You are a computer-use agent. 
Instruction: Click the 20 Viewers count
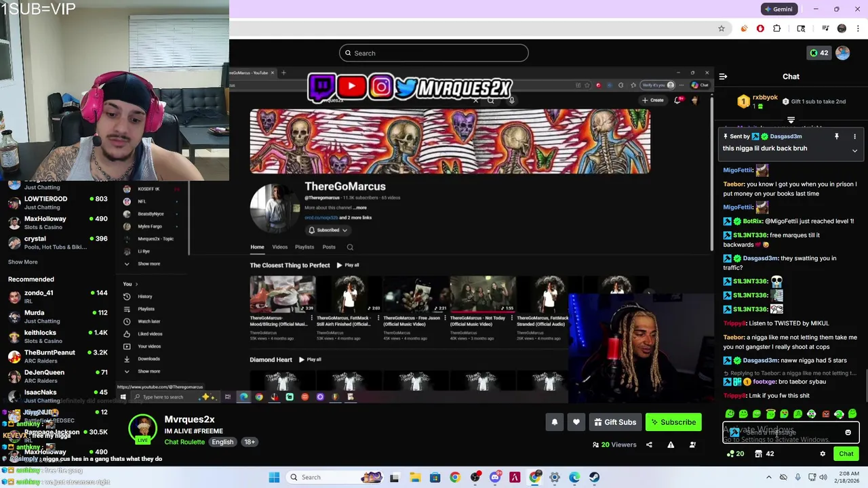pyautogui.click(x=614, y=445)
